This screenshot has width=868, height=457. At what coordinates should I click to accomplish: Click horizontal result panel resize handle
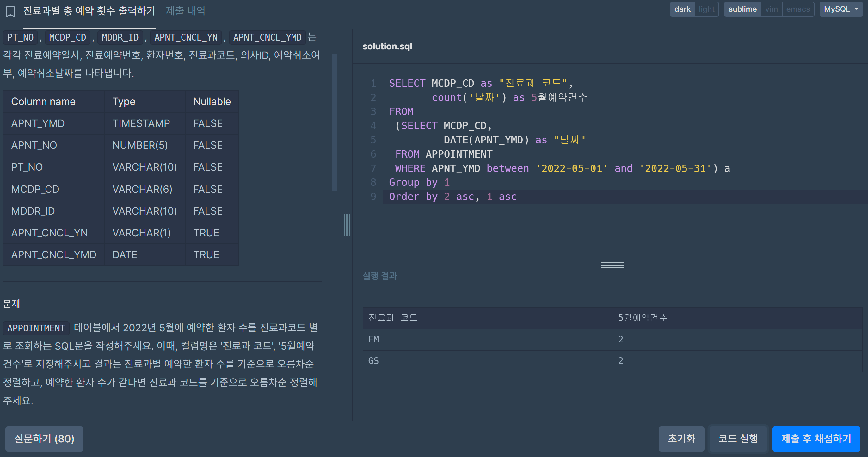[612, 266]
